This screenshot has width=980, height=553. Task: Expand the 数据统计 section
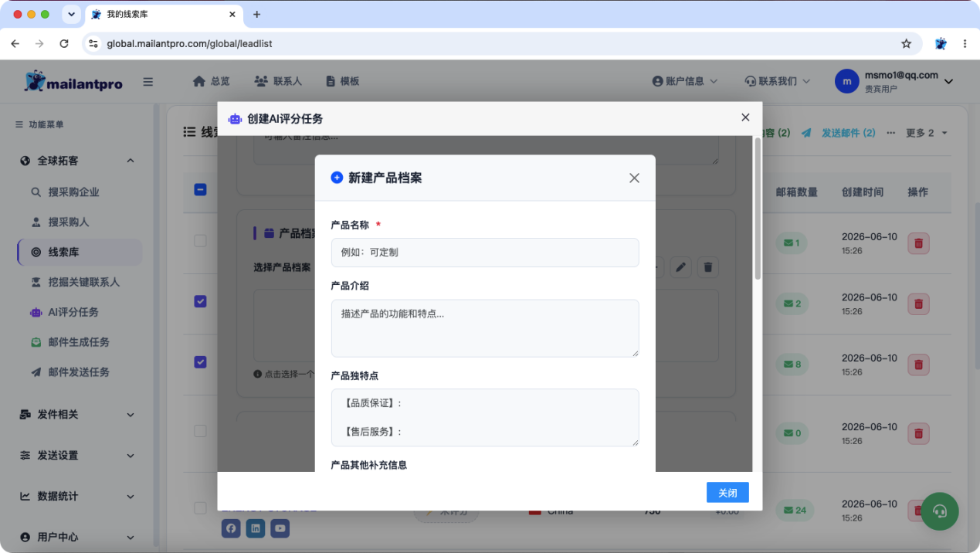click(77, 497)
